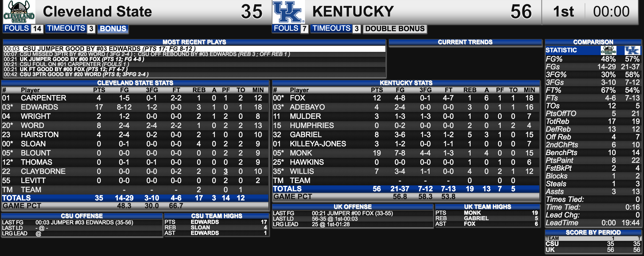Screen dimensions: 644x256
Task: Click the REB column header in Cleveland State stats
Action: 199,90
